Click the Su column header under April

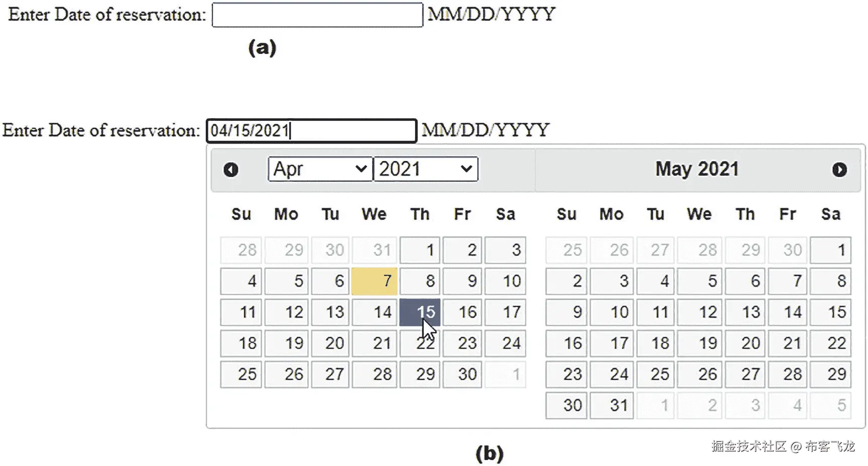click(x=241, y=214)
